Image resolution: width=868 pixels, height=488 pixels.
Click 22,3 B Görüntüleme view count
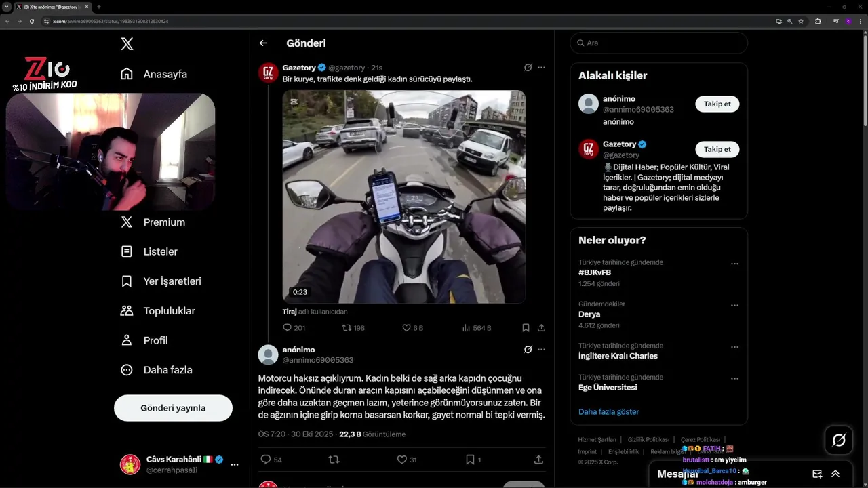pyautogui.click(x=372, y=434)
